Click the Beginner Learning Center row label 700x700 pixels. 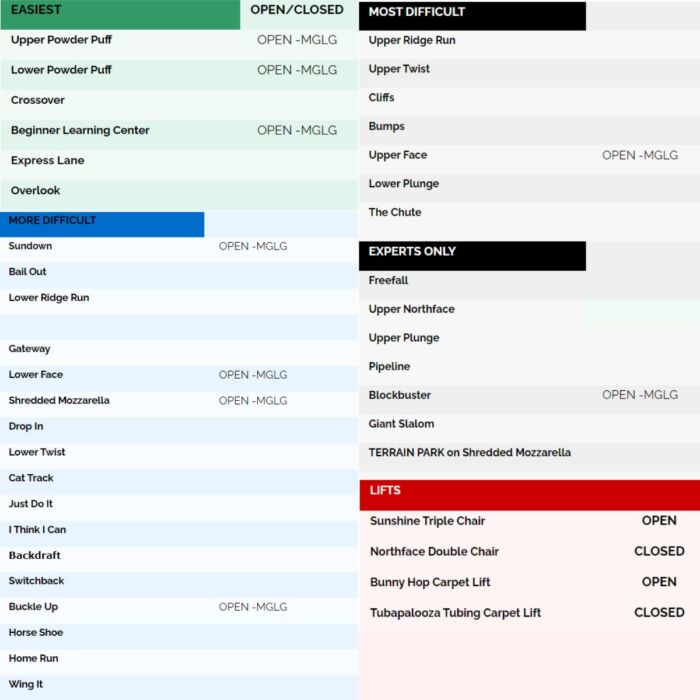click(x=80, y=130)
